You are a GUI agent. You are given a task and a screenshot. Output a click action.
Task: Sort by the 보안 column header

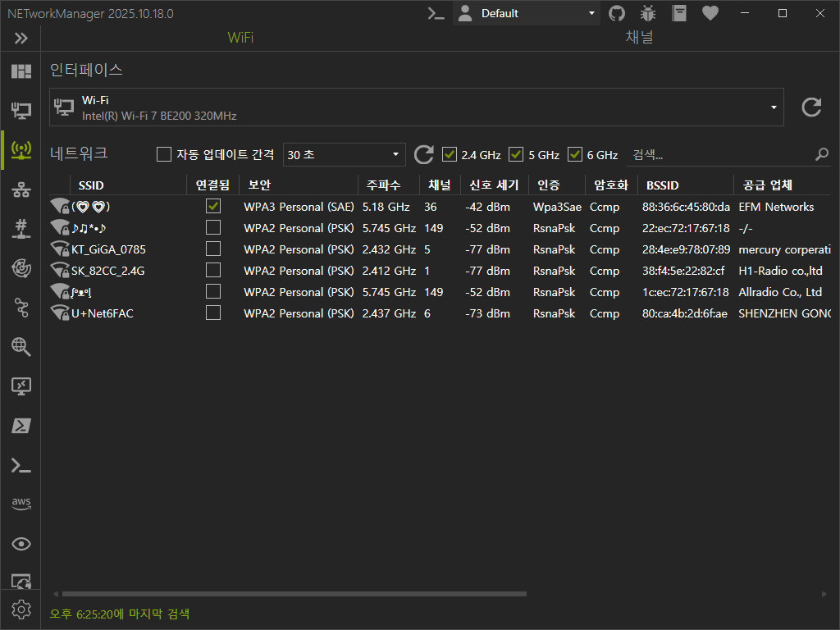[x=299, y=185]
